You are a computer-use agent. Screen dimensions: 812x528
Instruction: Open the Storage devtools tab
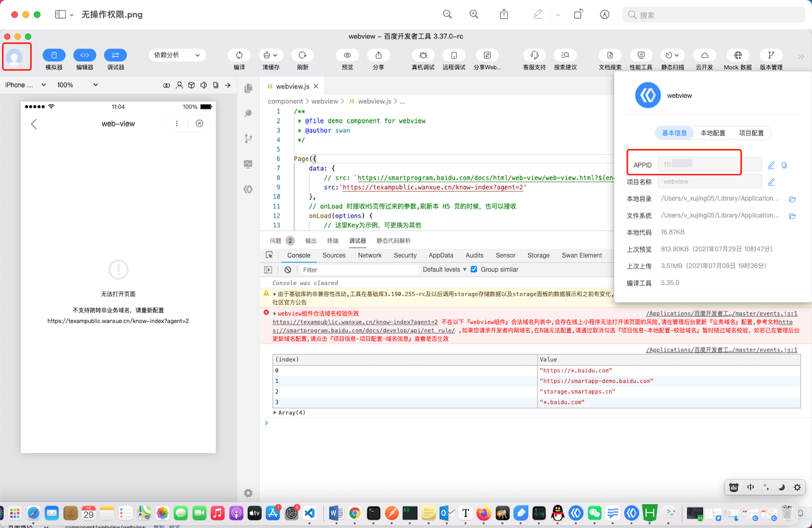point(538,255)
